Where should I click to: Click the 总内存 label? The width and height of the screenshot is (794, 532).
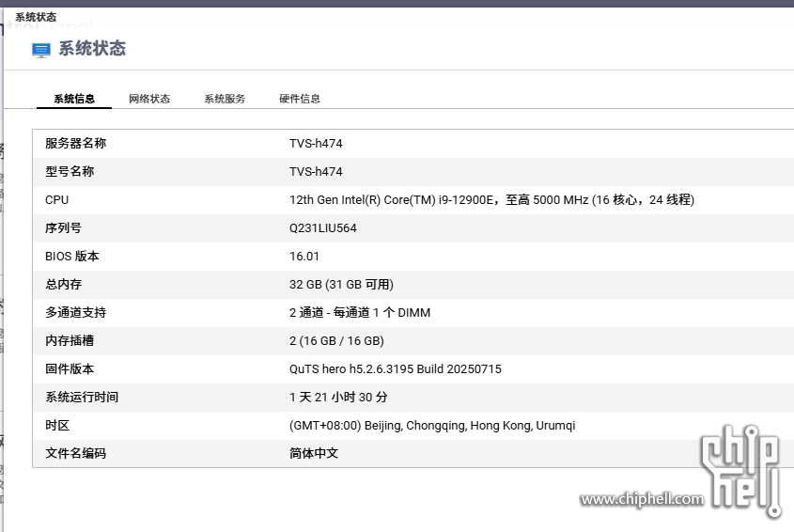tap(64, 284)
